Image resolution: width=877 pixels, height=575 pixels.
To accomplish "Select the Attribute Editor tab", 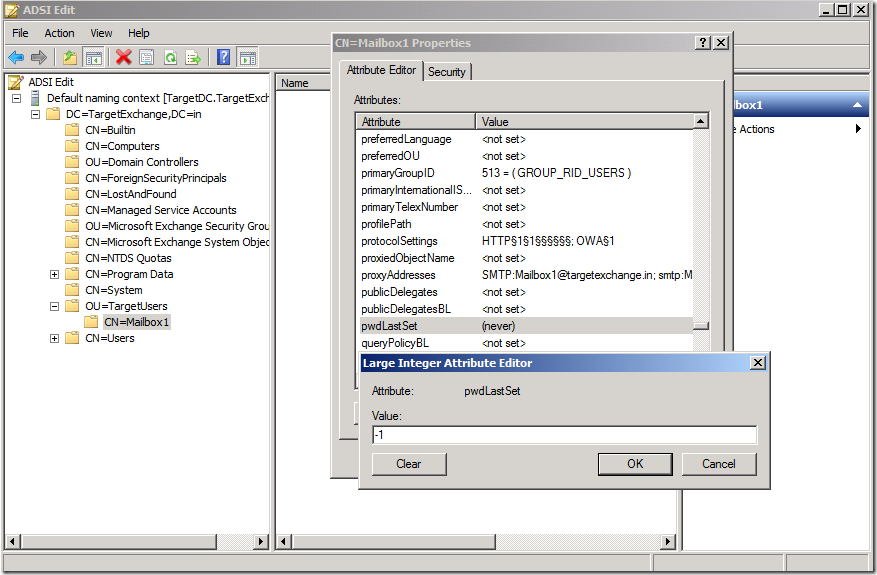I will point(381,70).
